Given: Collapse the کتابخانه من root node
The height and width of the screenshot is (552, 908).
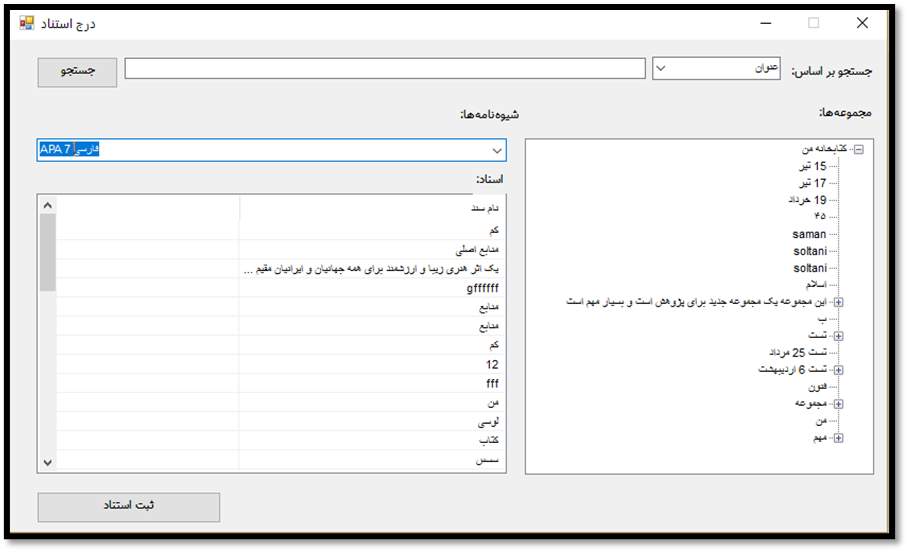Looking at the screenshot, I should (858, 149).
